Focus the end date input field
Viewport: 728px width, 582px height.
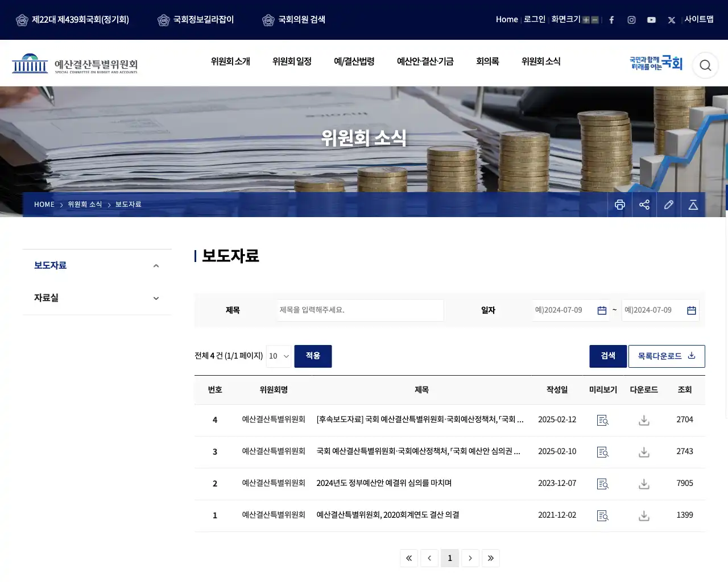click(x=660, y=310)
